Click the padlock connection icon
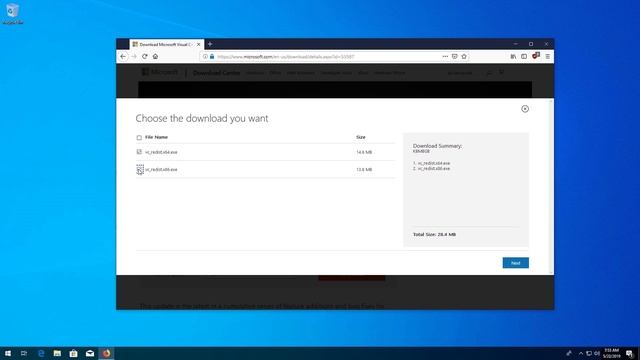640x360 pixels. (212, 57)
